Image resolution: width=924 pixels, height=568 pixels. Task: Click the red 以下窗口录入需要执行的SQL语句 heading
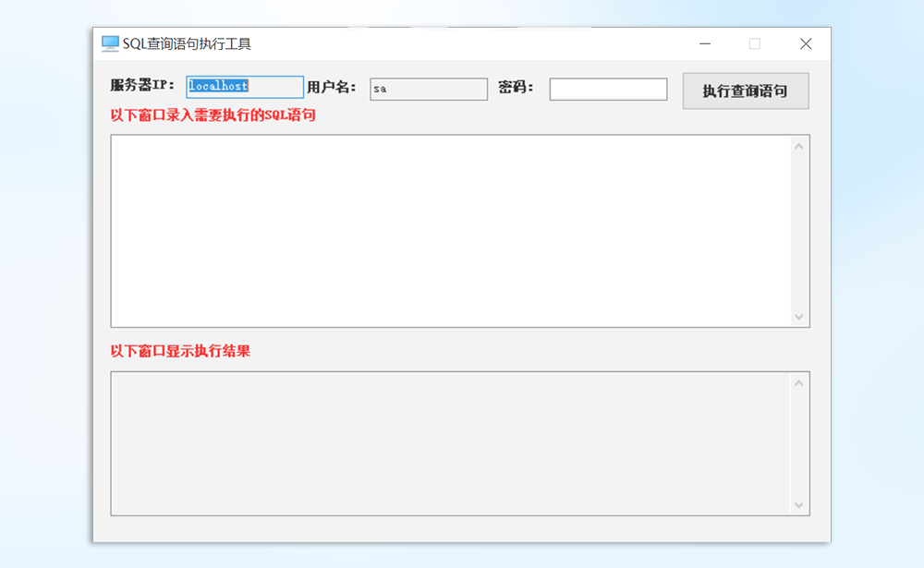click(213, 115)
